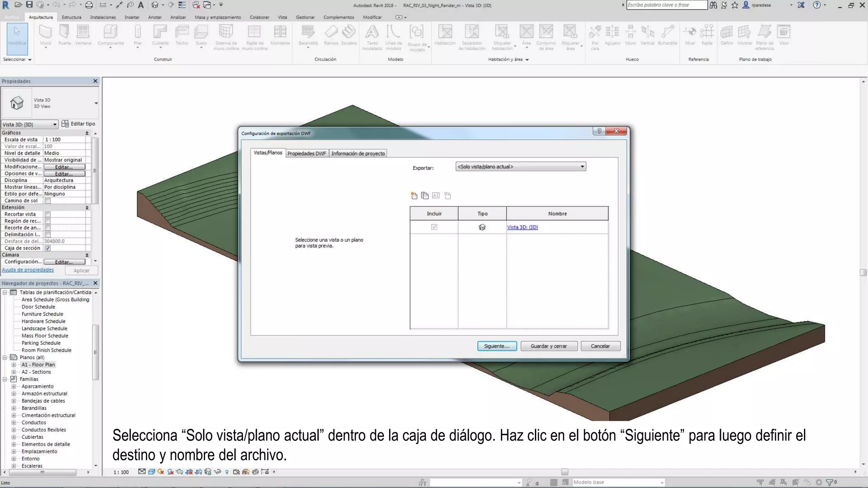Click the help question mark in DWF dialog
Image resolution: width=868 pixels, height=488 pixels.
click(599, 131)
